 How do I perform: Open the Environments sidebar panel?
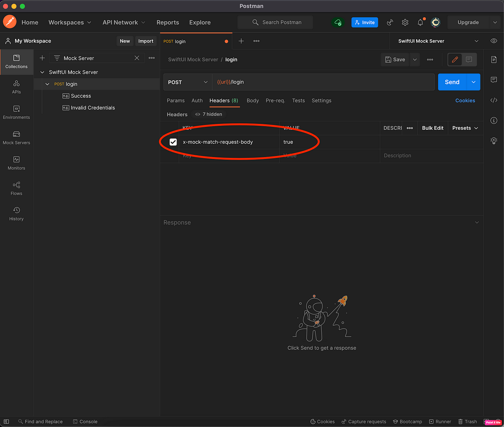[x=17, y=112]
